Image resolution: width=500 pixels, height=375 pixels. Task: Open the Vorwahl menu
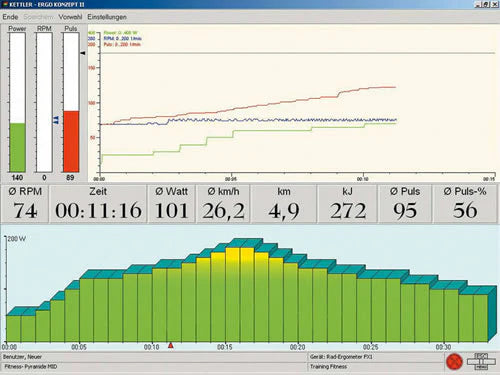pyautogui.click(x=70, y=17)
